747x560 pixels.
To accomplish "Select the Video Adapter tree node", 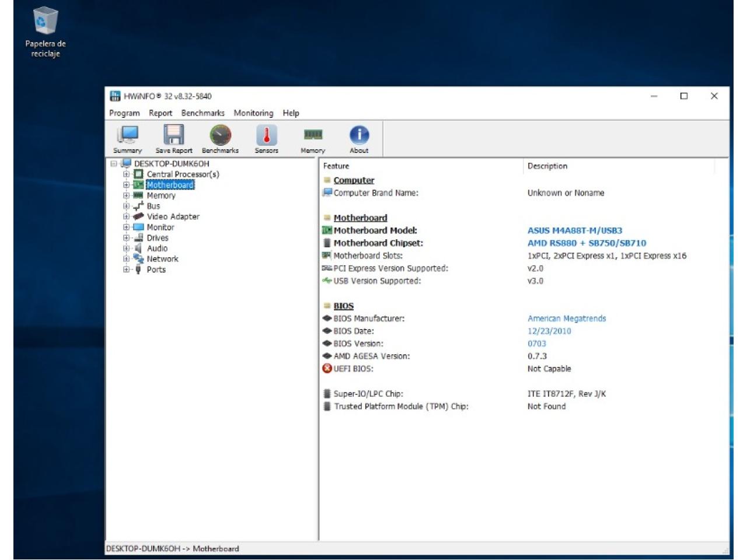I will (x=173, y=216).
